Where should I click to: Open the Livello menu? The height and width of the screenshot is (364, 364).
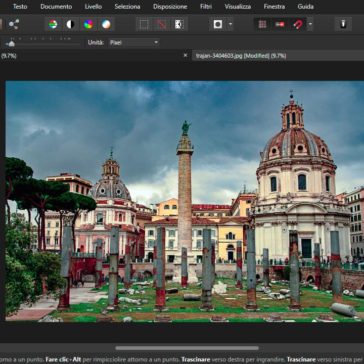click(93, 6)
